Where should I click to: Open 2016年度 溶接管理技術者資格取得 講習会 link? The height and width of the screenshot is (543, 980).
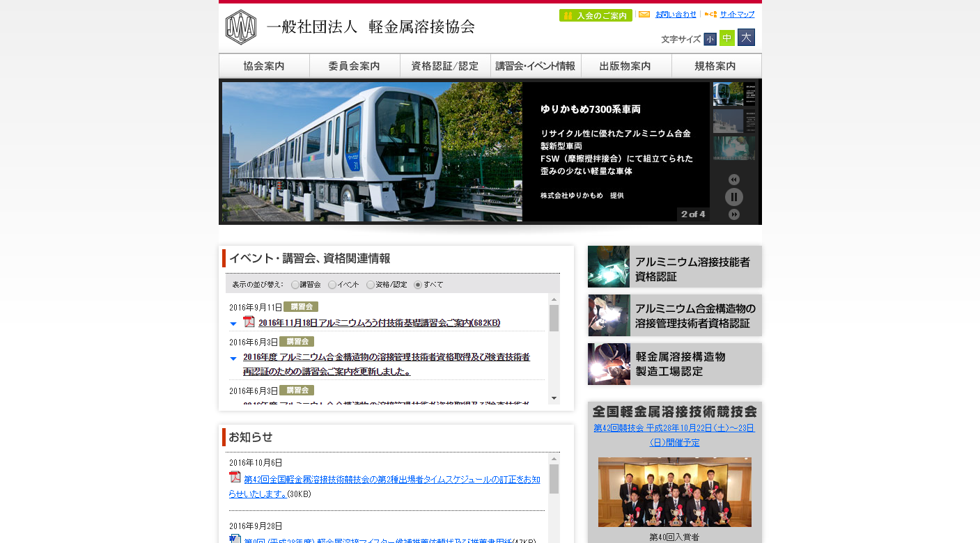point(387,364)
